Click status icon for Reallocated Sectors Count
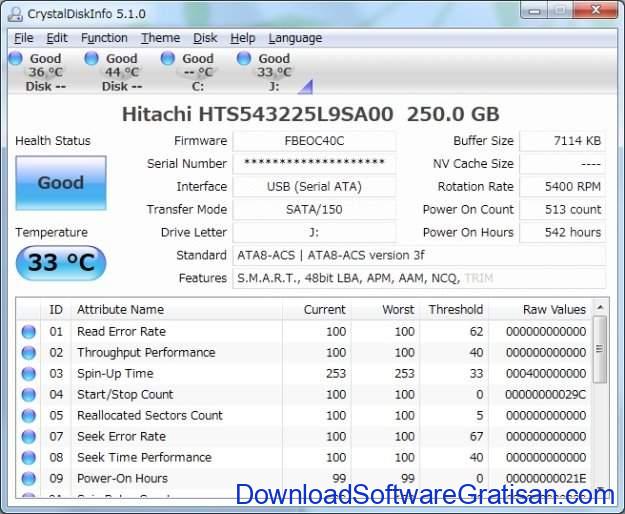The width and height of the screenshot is (625, 514). tap(29, 416)
